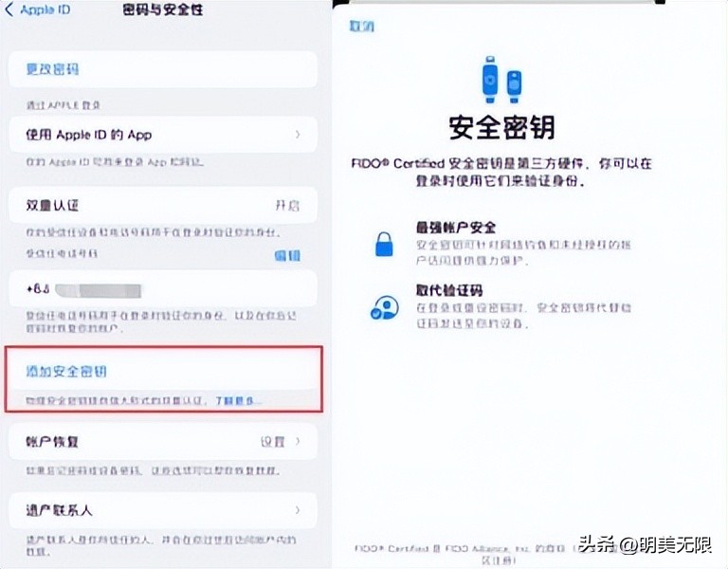This screenshot has height=569, width=728.
Task: Expand chevron on 遗产联系人 row
Action: [x=298, y=510]
